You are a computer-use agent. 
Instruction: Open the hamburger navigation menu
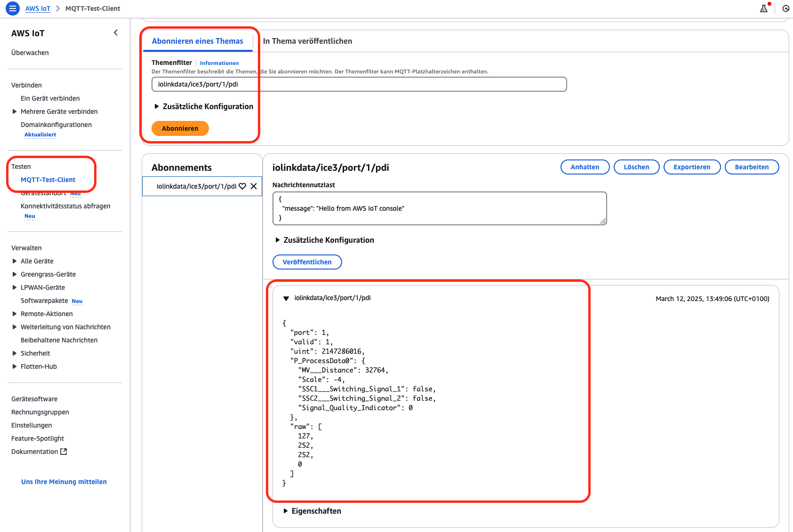(13, 8)
